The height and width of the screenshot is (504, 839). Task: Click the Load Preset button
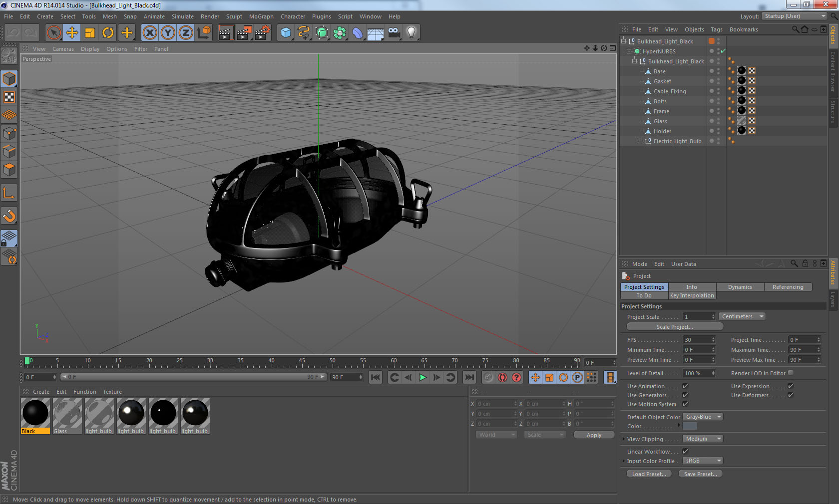coord(649,474)
